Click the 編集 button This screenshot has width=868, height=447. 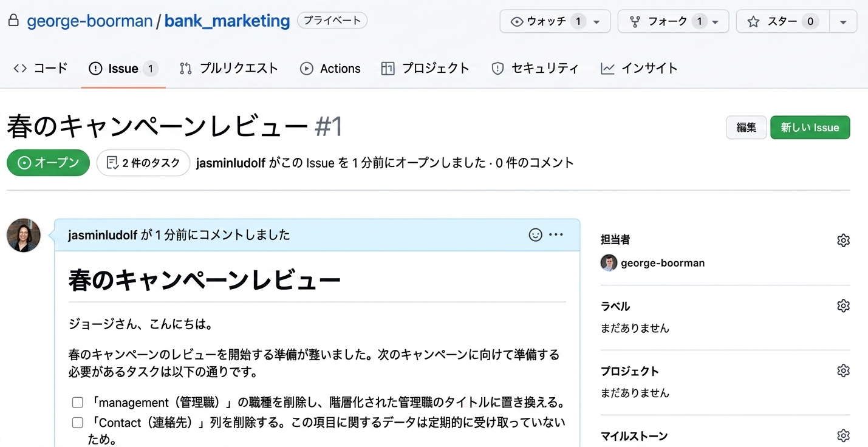click(746, 128)
